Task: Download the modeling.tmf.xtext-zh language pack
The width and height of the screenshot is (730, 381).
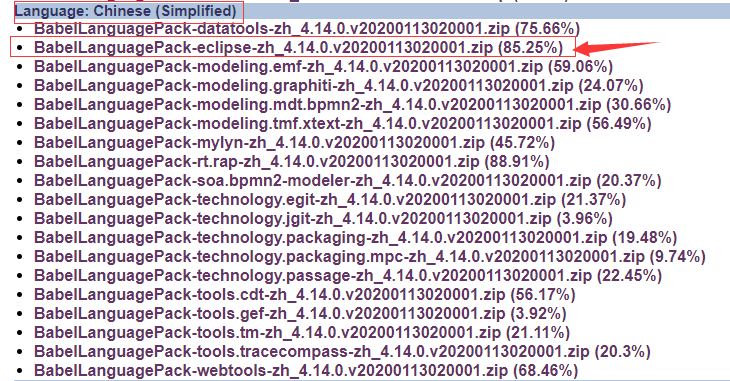Action: click(308, 123)
